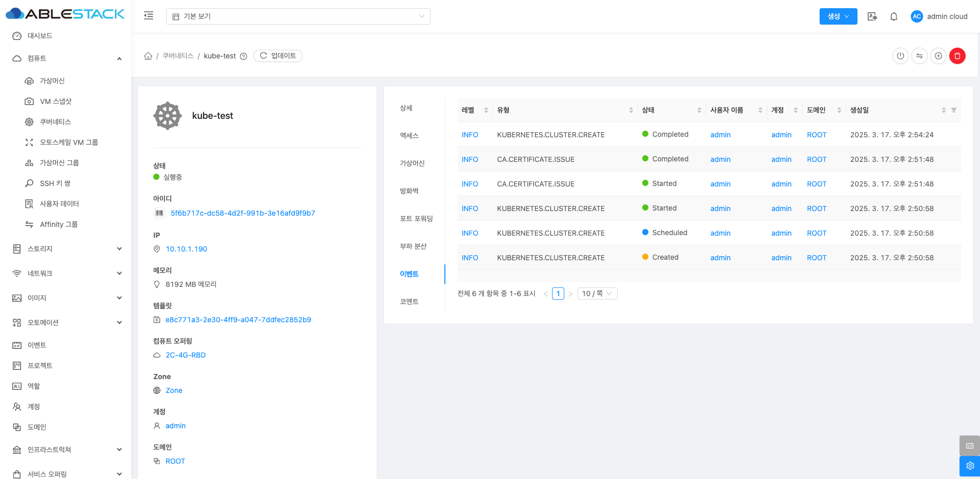Go to page 1 in pagination
This screenshot has width=980, height=479.
coord(558,294)
